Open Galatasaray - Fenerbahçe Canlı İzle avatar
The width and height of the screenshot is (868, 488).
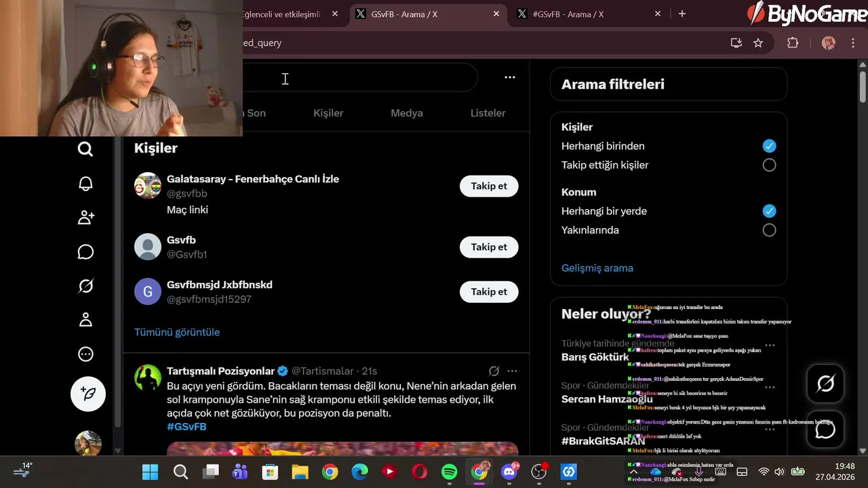tap(148, 186)
